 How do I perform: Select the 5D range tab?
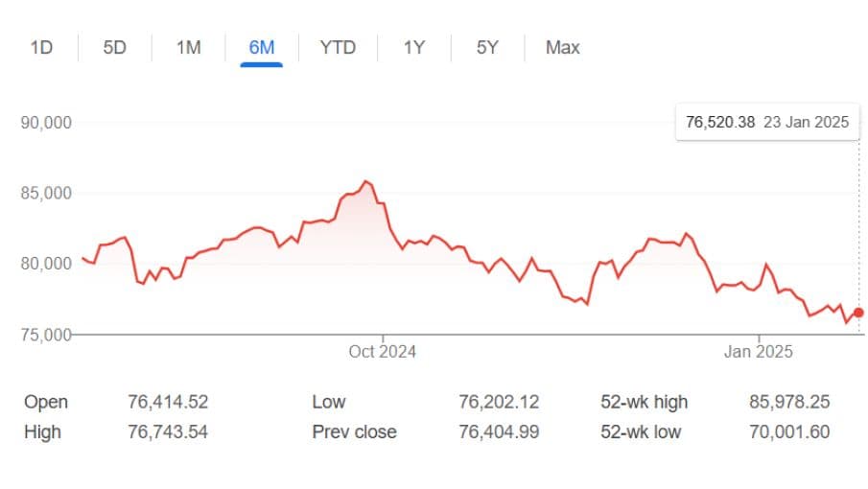[114, 47]
